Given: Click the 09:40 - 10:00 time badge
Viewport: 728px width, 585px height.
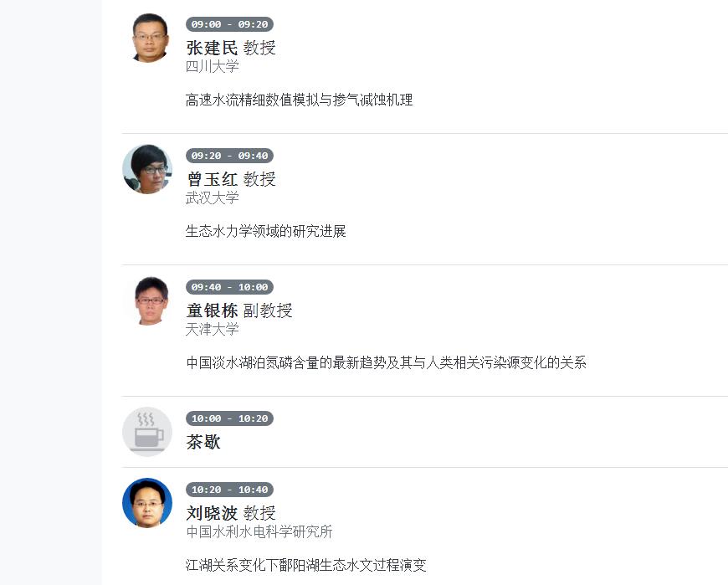Looking at the screenshot, I should click(229, 287).
